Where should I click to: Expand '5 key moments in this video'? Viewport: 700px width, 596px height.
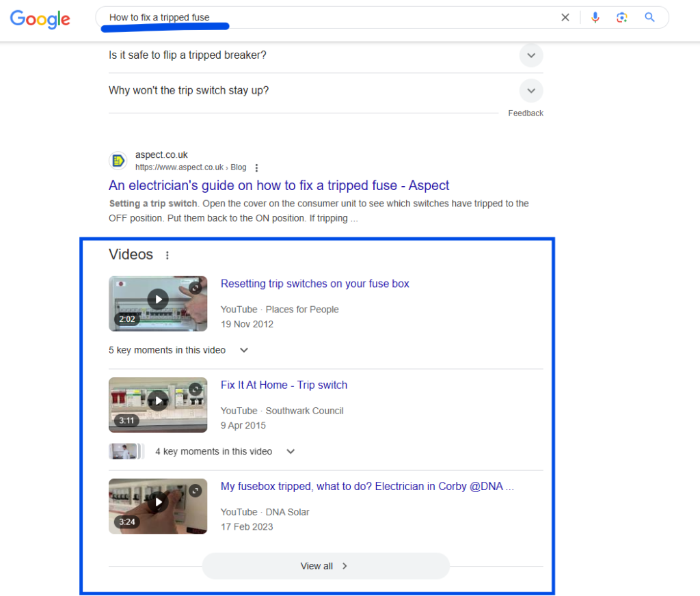(178, 351)
